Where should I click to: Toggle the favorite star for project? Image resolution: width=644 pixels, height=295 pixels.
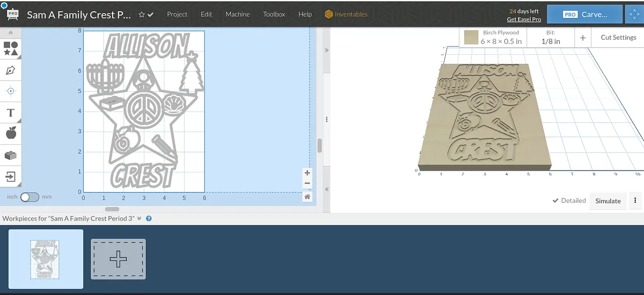point(142,14)
